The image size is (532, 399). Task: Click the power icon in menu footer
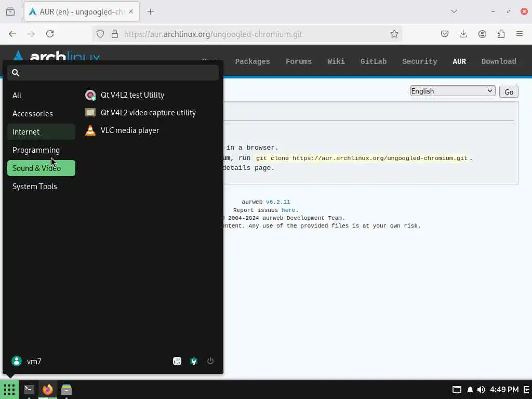pos(210,361)
